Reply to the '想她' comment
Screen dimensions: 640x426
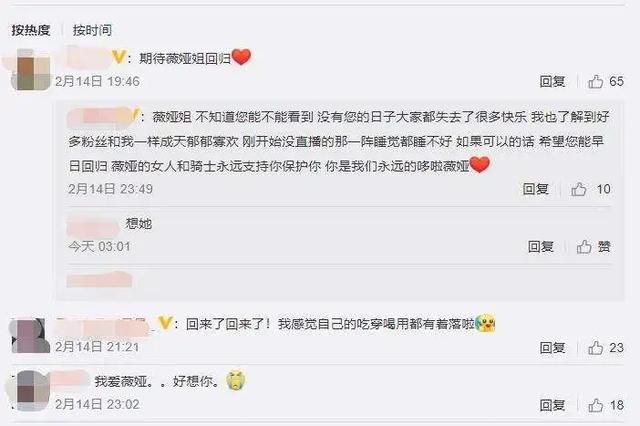point(541,247)
